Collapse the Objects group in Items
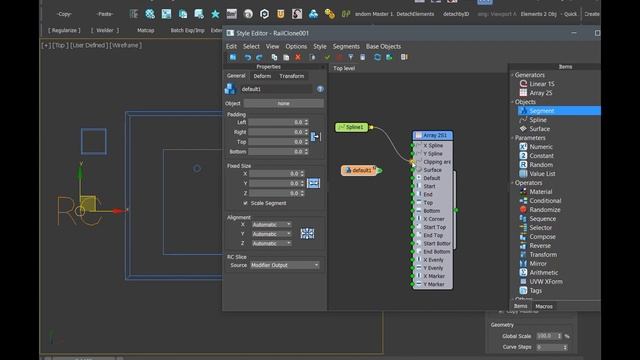The height and width of the screenshot is (360, 640). click(x=512, y=102)
